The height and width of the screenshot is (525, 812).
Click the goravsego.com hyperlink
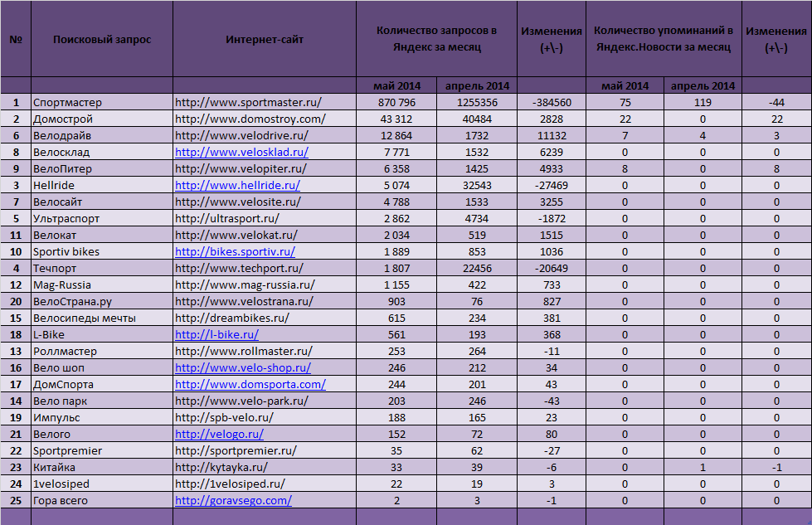pos(233,501)
